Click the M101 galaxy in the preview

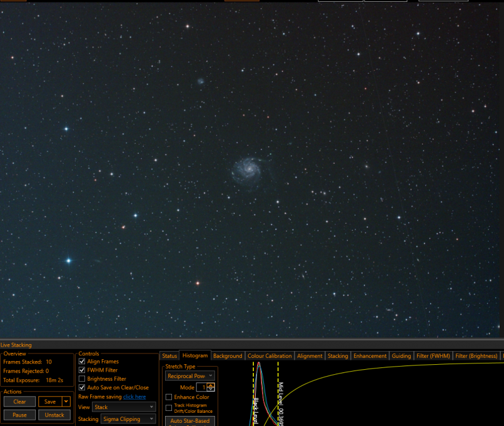click(x=247, y=170)
